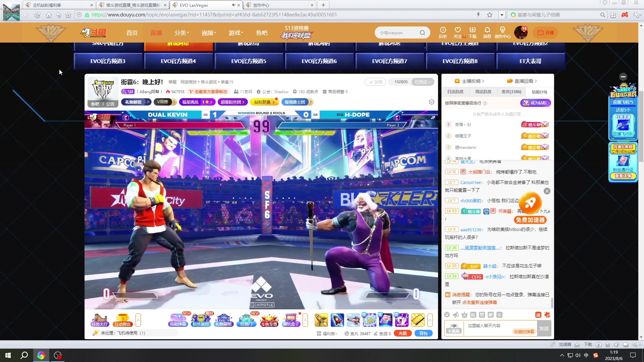
Task: Open the 背包 backpack button
Action: coord(424,334)
